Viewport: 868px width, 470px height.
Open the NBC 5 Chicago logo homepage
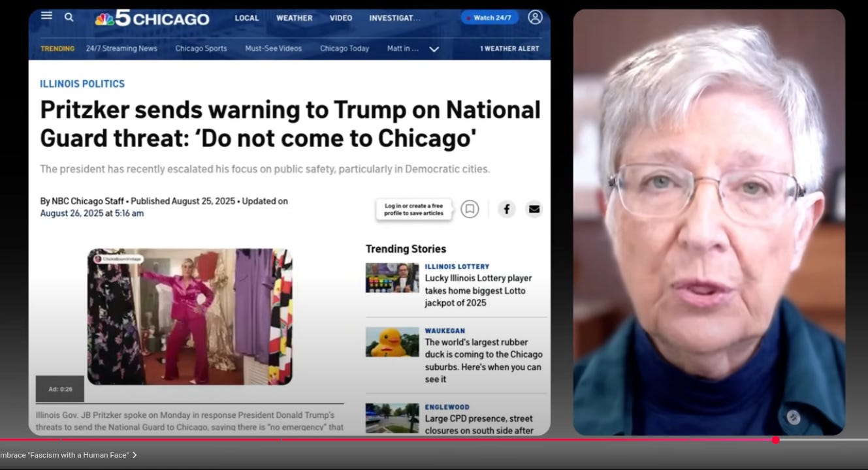(x=152, y=18)
